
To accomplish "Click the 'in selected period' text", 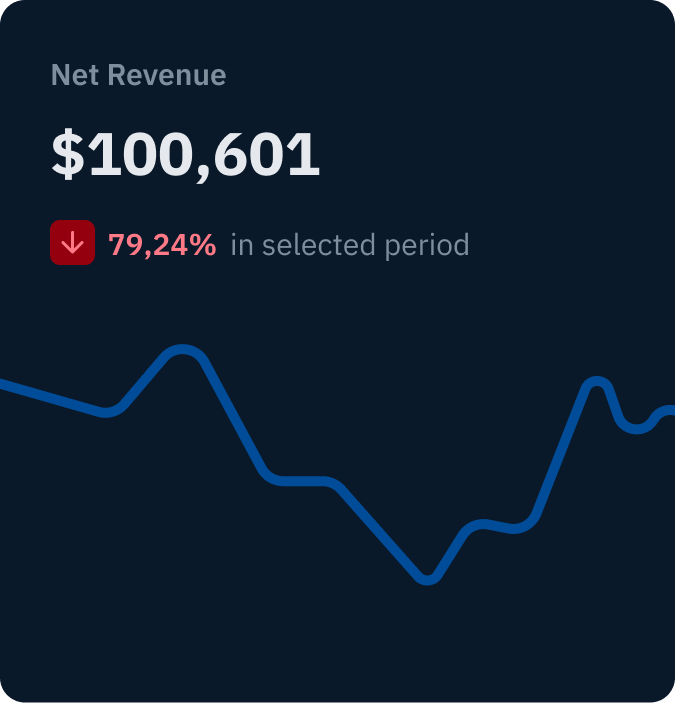I will (x=349, y=244).
